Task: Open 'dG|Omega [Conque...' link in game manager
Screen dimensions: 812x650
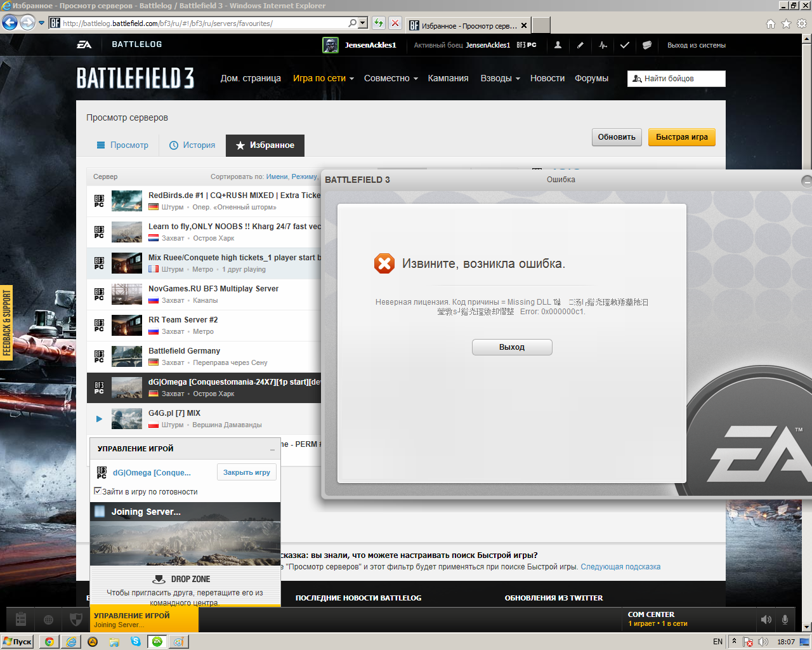Action: click(x=152, y=472)
